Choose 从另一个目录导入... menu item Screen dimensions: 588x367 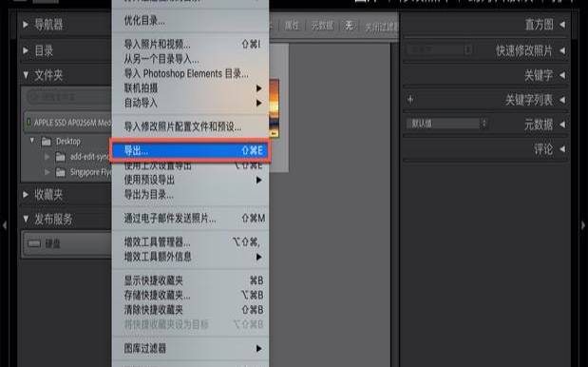click(190, 59)
